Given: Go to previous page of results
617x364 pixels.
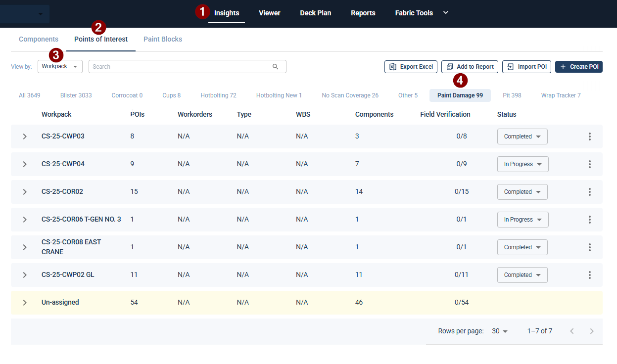Looking at the screenshot, I should 572,331.
